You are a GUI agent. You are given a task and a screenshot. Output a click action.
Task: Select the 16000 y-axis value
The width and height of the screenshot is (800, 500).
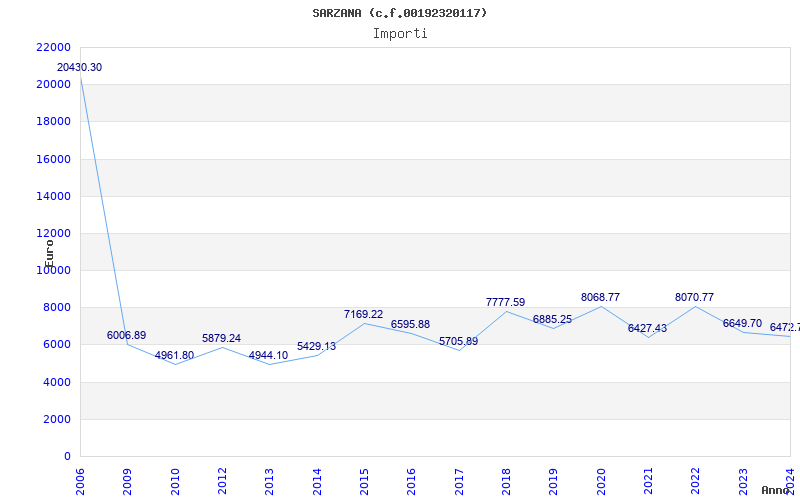pos(54,159)
